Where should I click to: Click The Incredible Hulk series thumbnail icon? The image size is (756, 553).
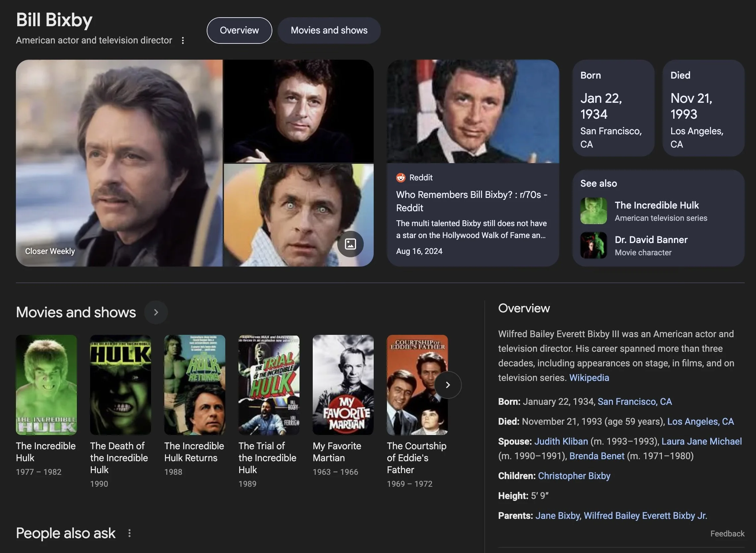[593, 211]
